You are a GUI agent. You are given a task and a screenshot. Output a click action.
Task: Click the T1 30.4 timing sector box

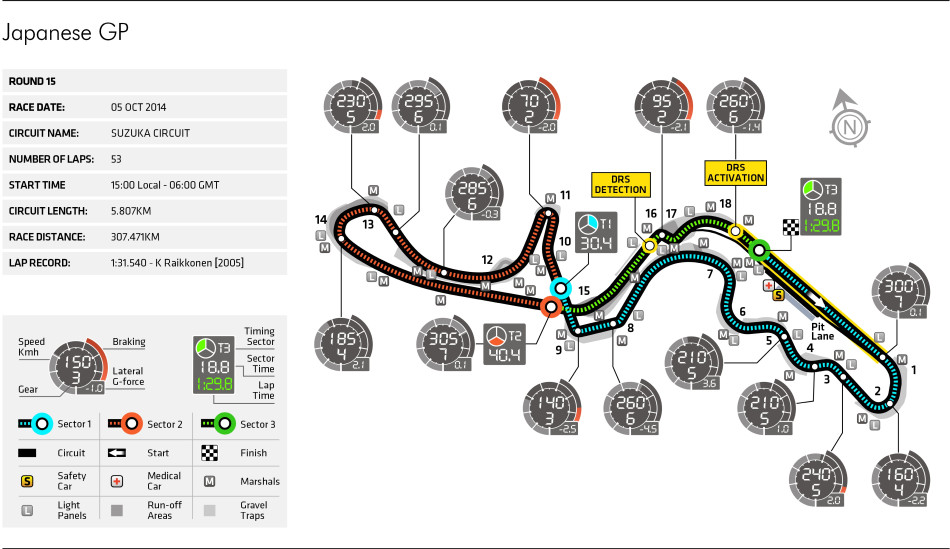pos(596,232)
